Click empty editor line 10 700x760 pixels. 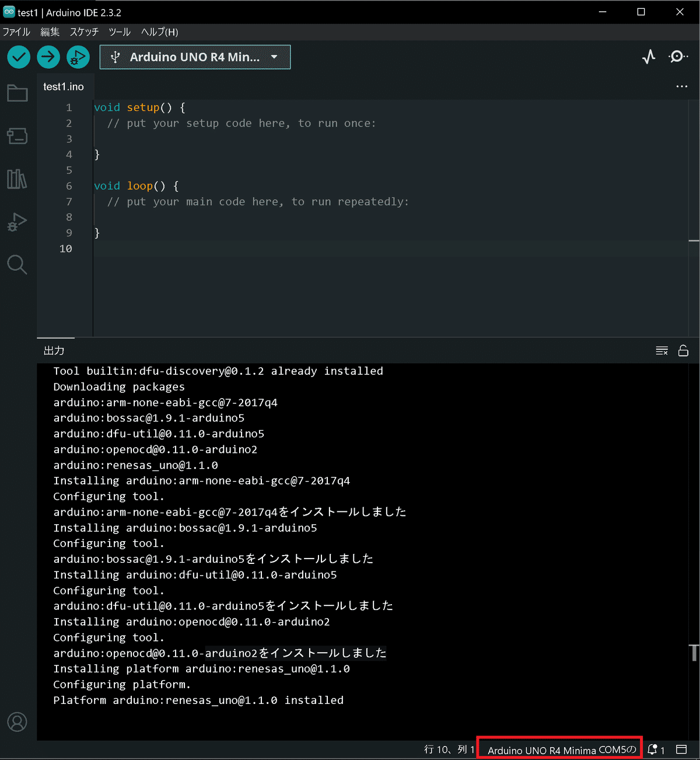391,249
